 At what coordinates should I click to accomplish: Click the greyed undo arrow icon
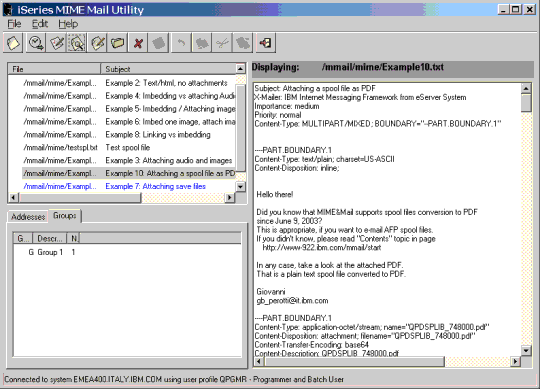[181, 43]
